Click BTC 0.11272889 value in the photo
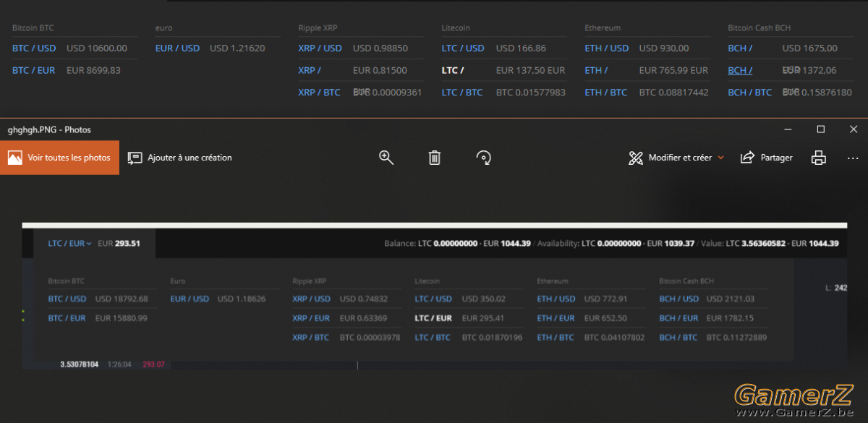This screenshot has width=868, height=423. (737, 338)
